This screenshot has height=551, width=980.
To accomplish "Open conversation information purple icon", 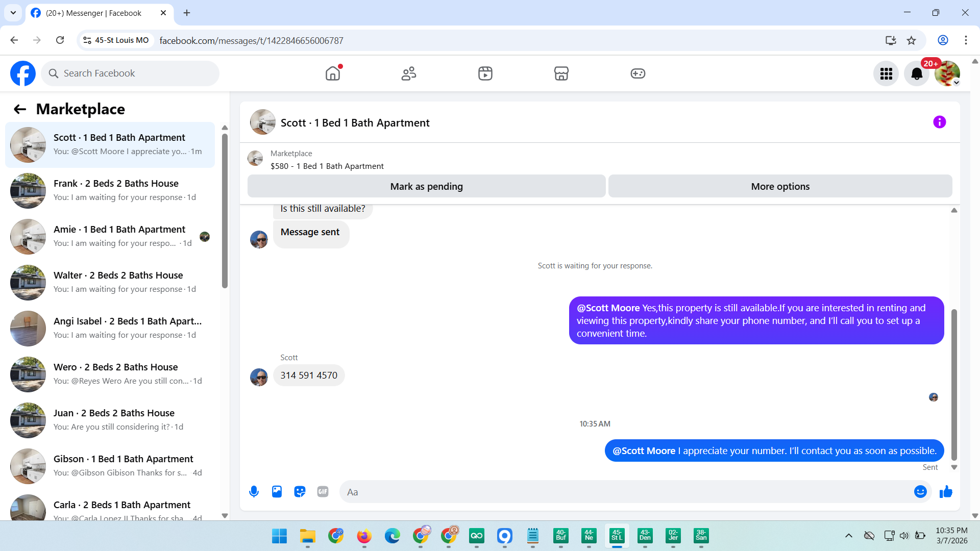I will point(940,122).
